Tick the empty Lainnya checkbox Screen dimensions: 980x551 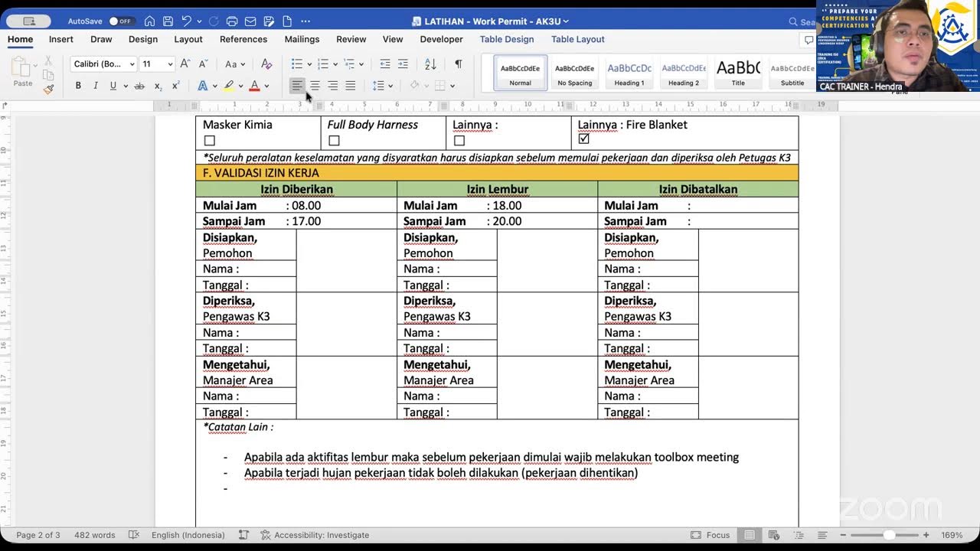[x=459, y=141]
